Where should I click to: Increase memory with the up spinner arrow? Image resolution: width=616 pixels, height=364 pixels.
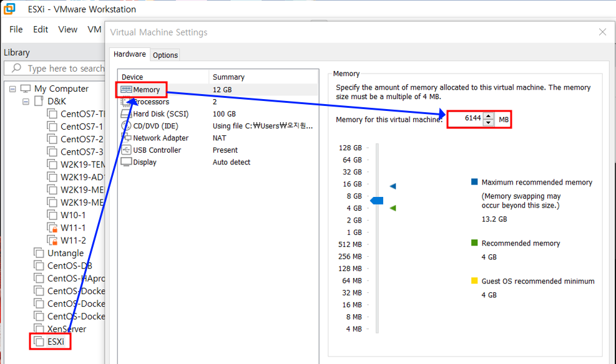(488, 116)
